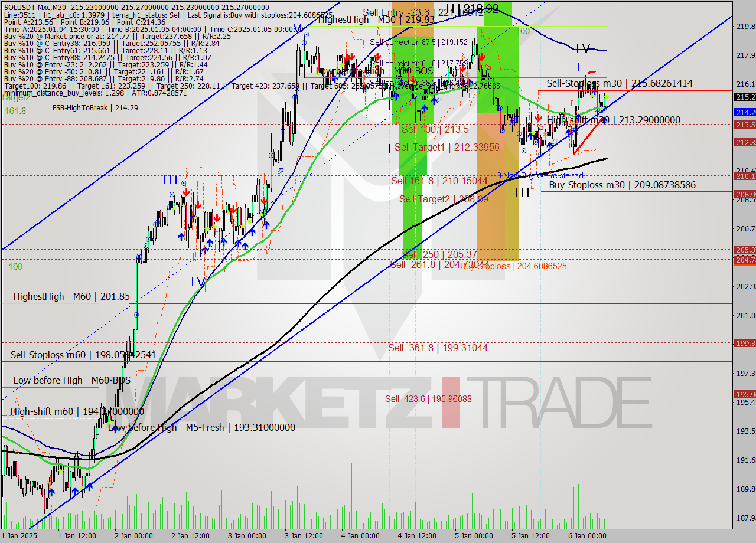Click the 'Buy-Stoploss | 204.6086525' label

(x=513, y=266)
